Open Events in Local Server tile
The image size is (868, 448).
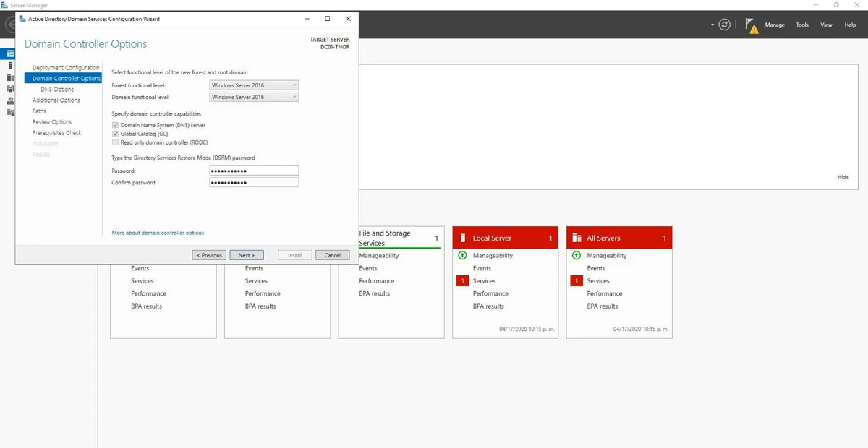(482, 268)
